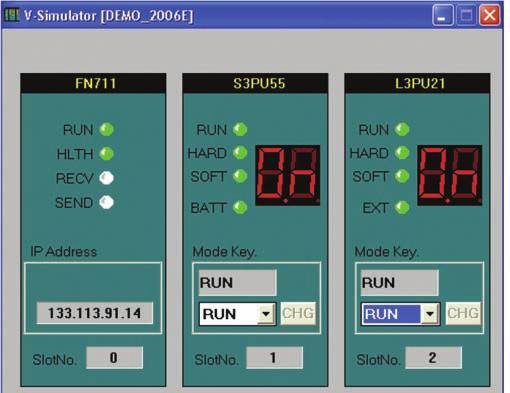This screenshot has width=510, height=393.
Task: Click the FN711 HLTH indicator light
Action: point(107,154)
